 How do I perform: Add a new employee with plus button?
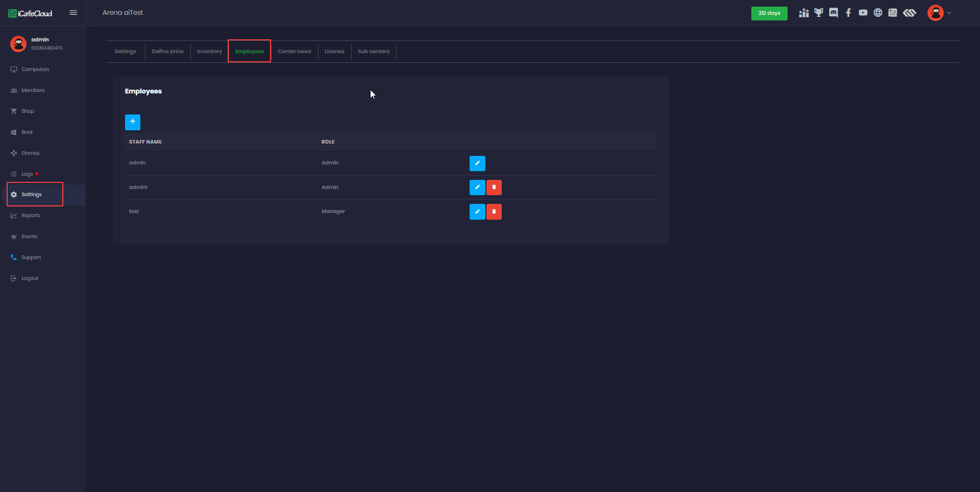pos(133,122)
